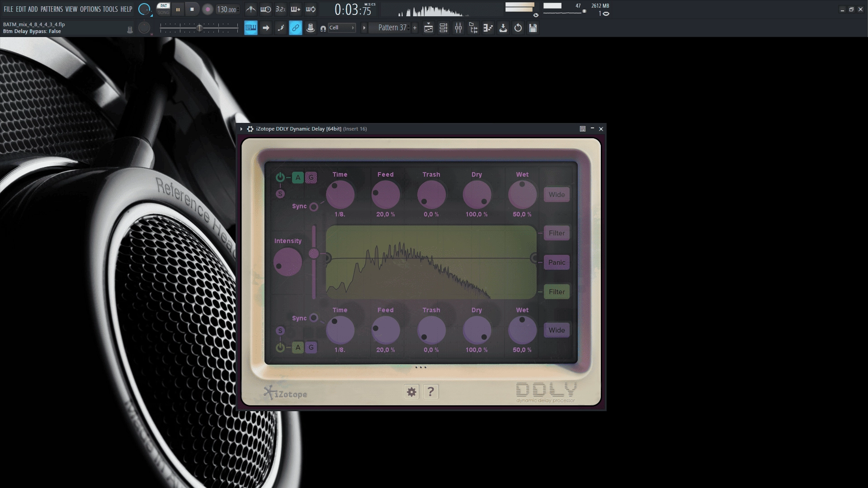Open the channel rack icon
The width and height of the screenshot is (868, 488).
(443, 28)
